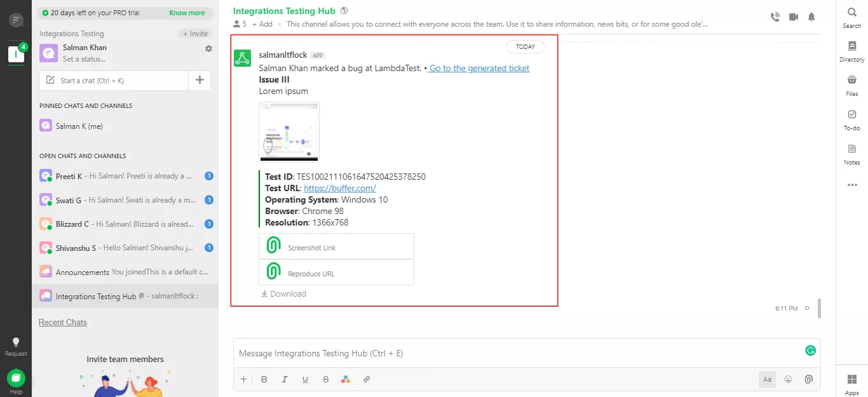Start a voice call in the channel
Image resolution: width=868 pixels, height=397 pixels.
(775, 17)
